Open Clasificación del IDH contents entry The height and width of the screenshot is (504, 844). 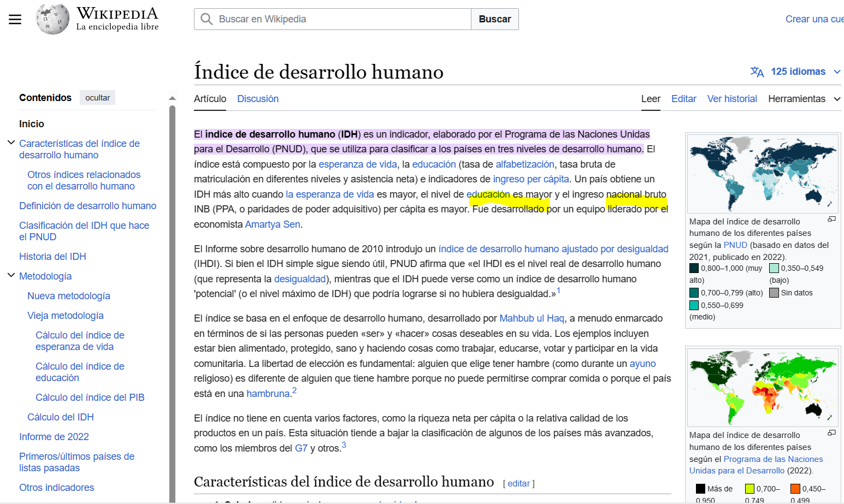pos(84,231)
